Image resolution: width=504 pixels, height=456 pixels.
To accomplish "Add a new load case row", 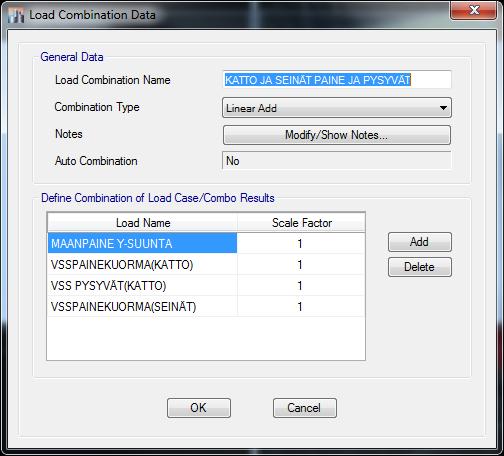I will click(420, 242).
